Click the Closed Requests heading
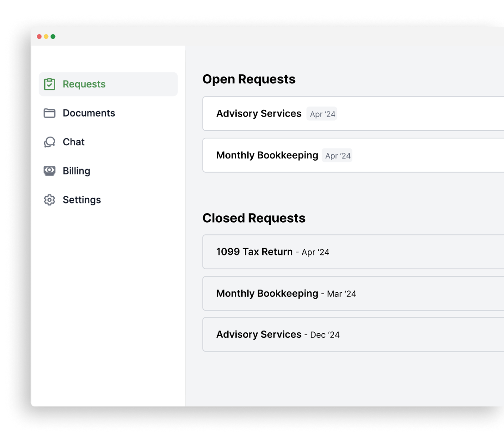504x433 pixels. [254, 218]
